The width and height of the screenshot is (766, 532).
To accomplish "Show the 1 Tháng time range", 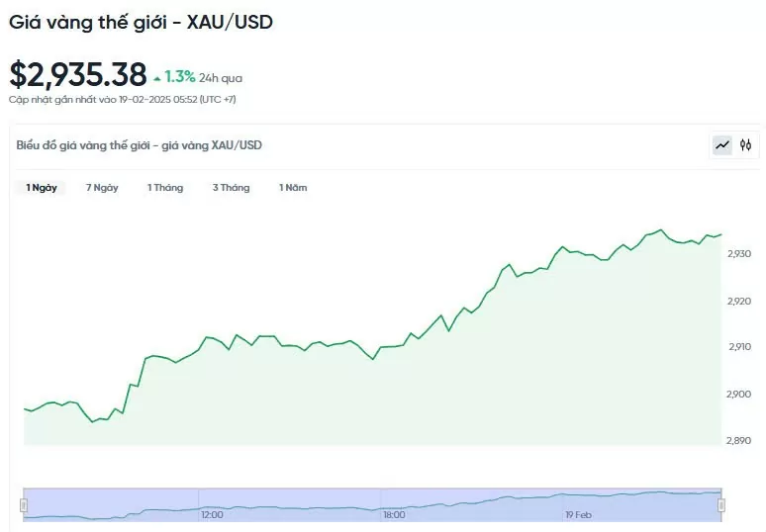I will 165,188.
